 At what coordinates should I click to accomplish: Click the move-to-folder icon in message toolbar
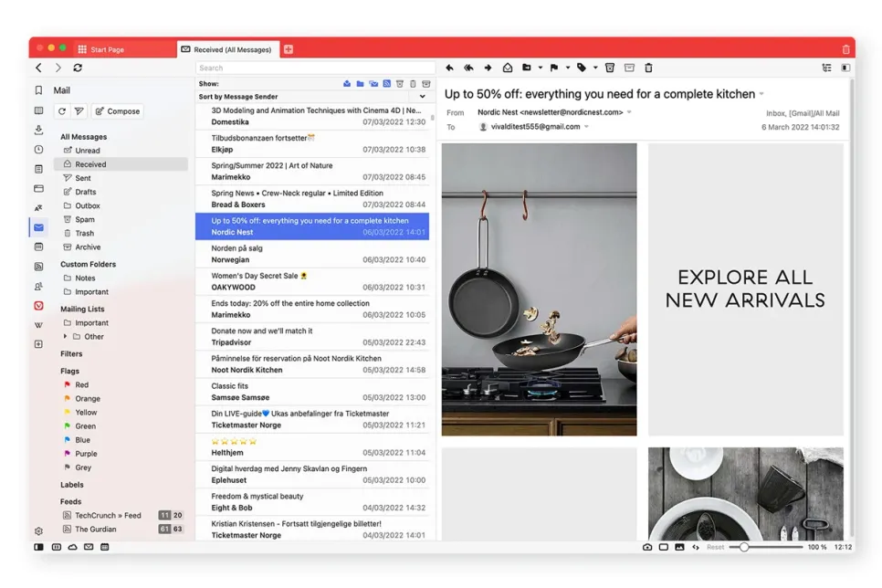527,68
